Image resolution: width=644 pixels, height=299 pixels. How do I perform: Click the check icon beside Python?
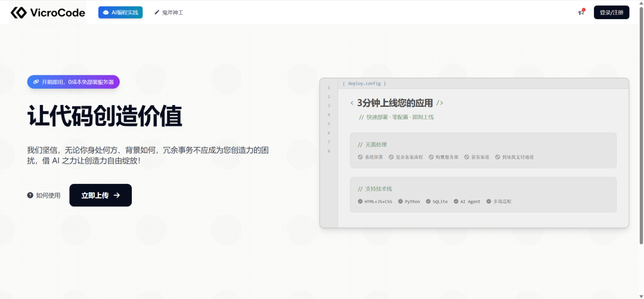[401, 202]
